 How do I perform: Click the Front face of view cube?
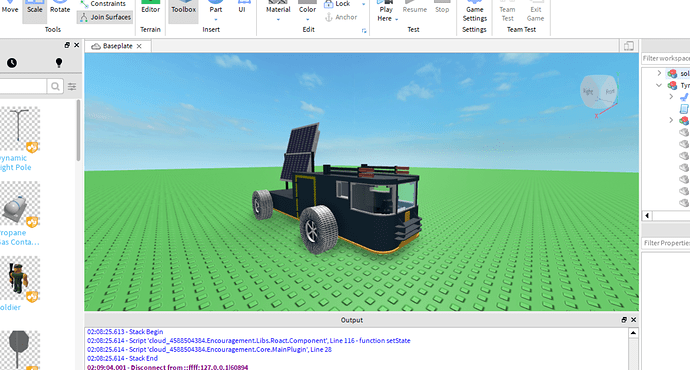pos(609,92)
